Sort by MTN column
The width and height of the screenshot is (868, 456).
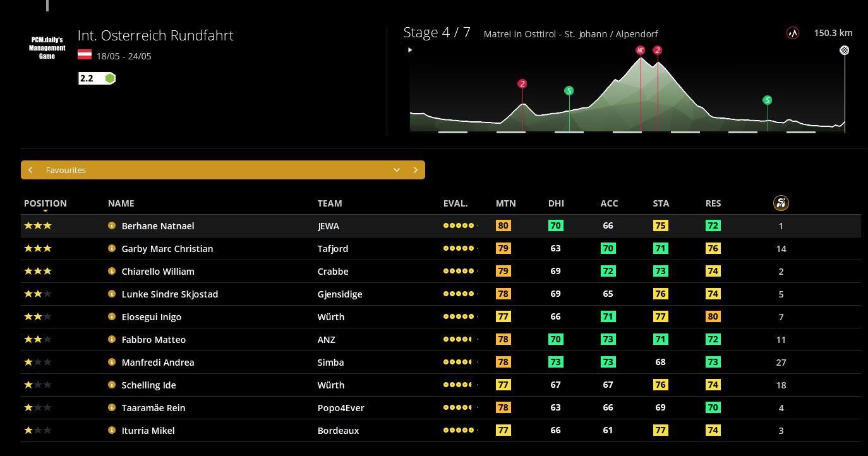pyautogui.click(x=506, y=203)
